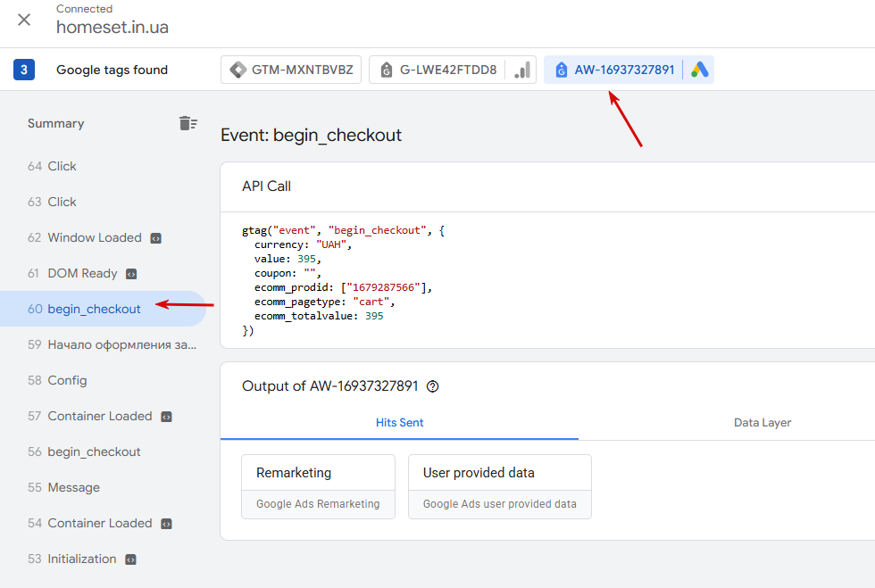Clear the event list via Summary trash icon
Viewport: 875px width, 588px height.
tap(188, 123)
